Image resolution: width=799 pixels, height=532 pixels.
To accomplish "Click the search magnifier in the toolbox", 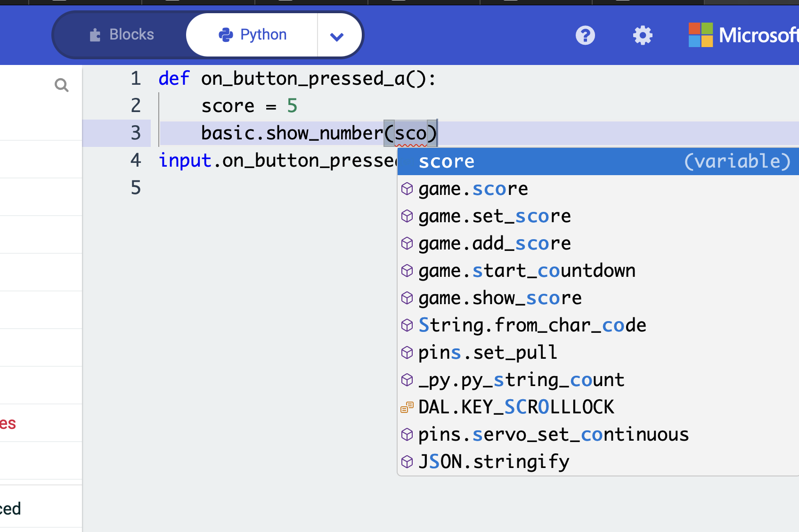I will (62, 85).
